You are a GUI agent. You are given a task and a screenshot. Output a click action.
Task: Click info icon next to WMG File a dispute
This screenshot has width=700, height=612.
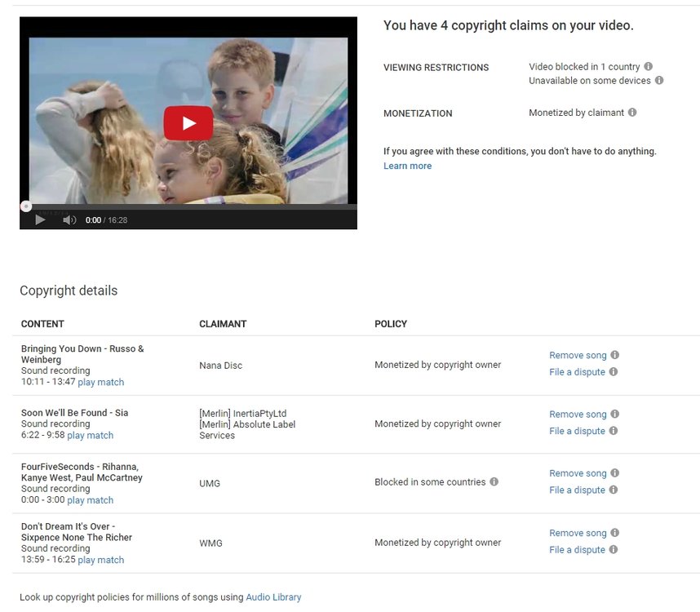click(x=614, y=549)
